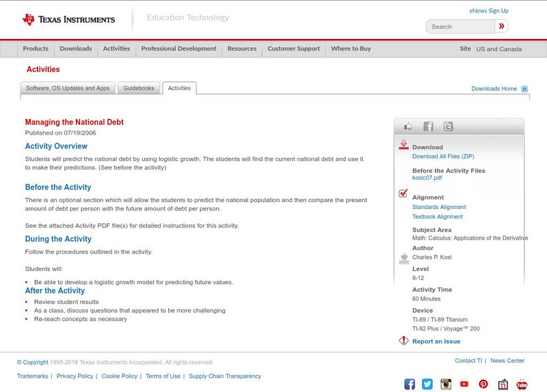Screen dimensions: 547x392
Task: Open the Trademarks link
Action: [32, 376]
